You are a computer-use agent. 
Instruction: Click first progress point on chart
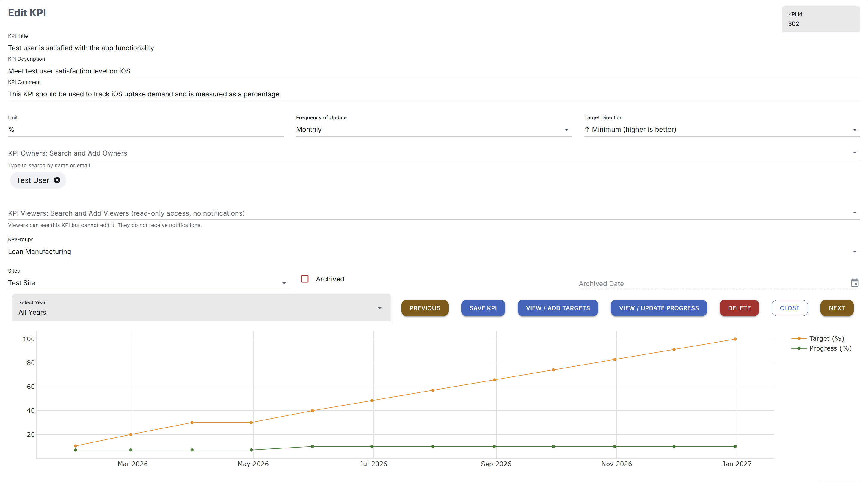pos(76,450)
